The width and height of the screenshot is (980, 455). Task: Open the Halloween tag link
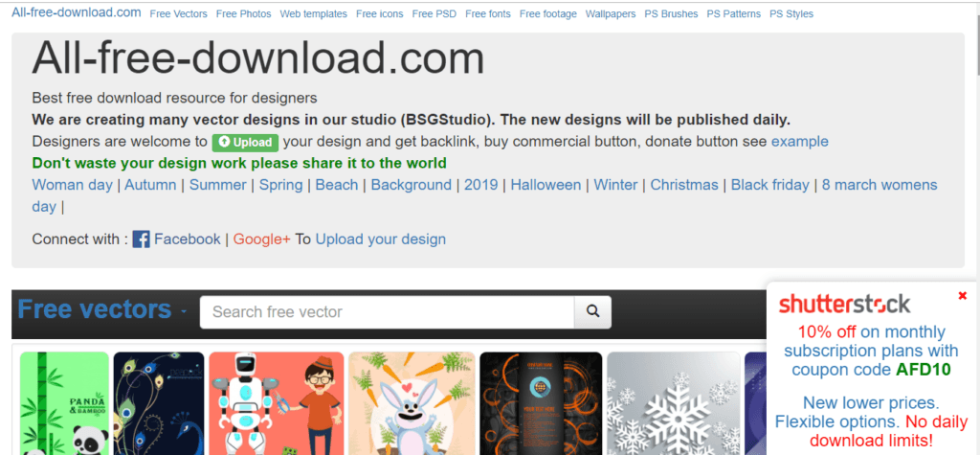tap(546, 185)
